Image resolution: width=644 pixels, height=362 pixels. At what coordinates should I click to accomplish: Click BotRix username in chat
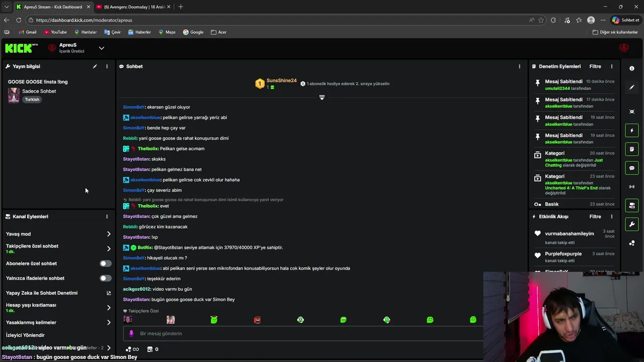[x=145, y=247]
